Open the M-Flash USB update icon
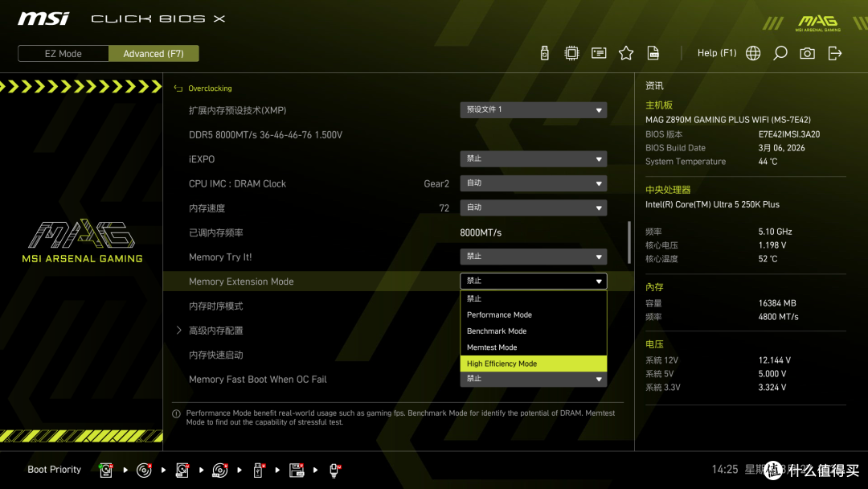 point(545,53)
